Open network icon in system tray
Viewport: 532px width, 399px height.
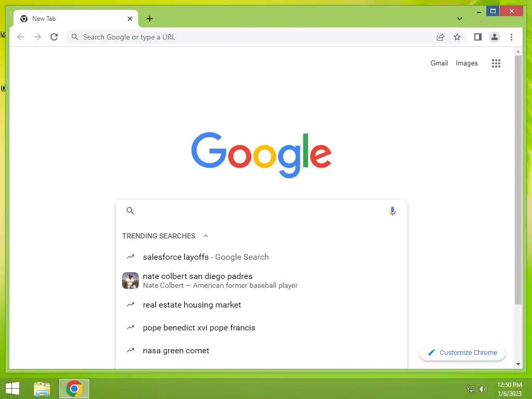point(471,389)
